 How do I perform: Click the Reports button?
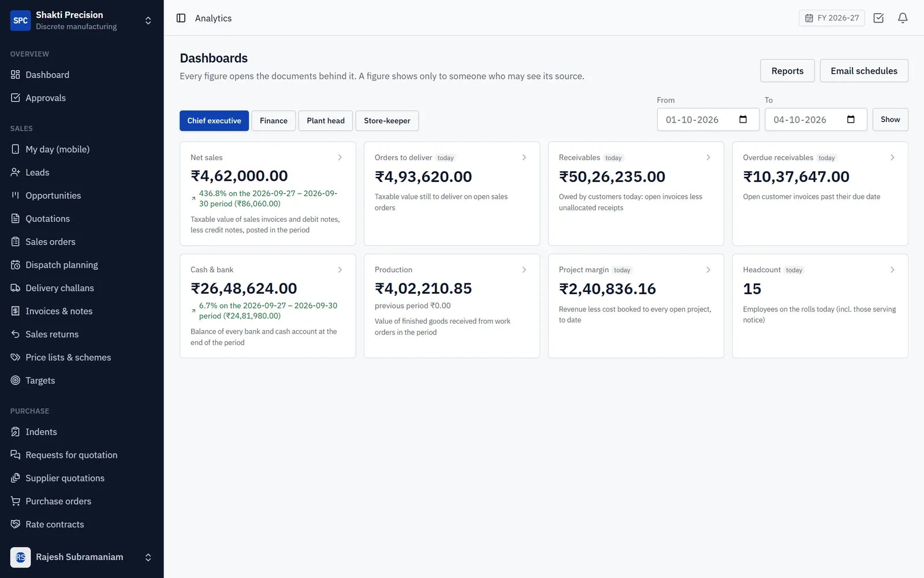pos(787,71)
